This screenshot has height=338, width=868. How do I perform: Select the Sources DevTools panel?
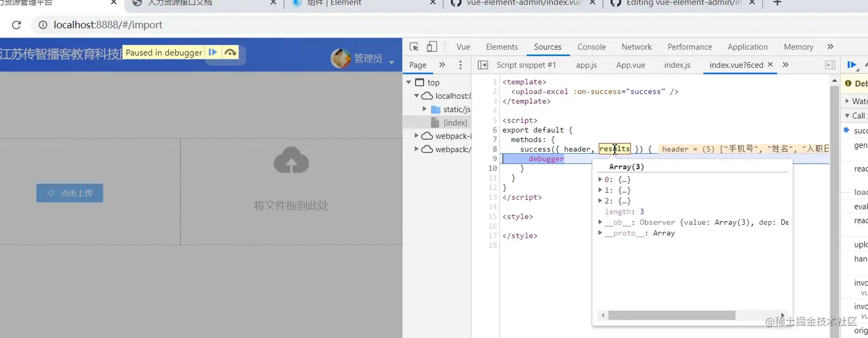click(x=548, y=47)
